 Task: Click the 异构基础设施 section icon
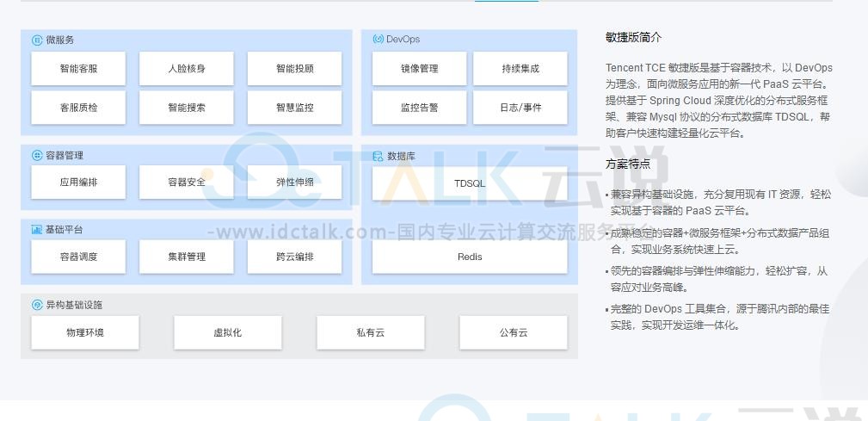[37, 305]
